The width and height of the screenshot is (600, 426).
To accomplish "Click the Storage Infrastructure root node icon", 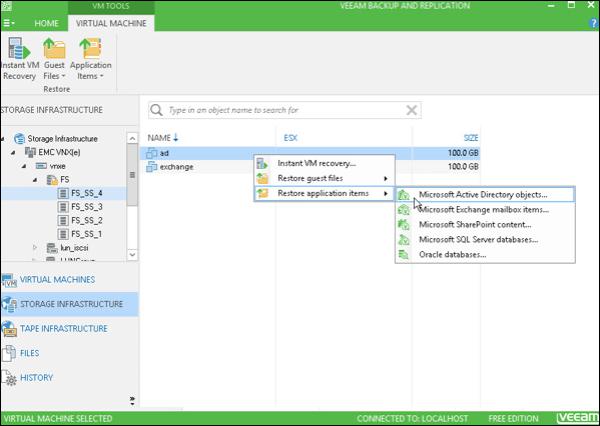I will click(19, 139).
